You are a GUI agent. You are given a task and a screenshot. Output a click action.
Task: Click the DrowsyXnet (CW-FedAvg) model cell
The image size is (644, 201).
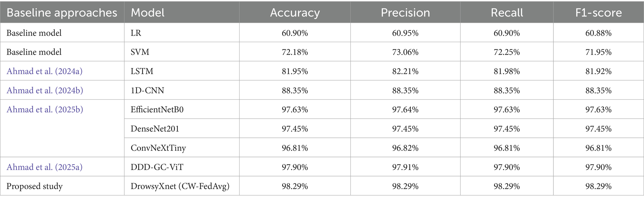point(180,186)
